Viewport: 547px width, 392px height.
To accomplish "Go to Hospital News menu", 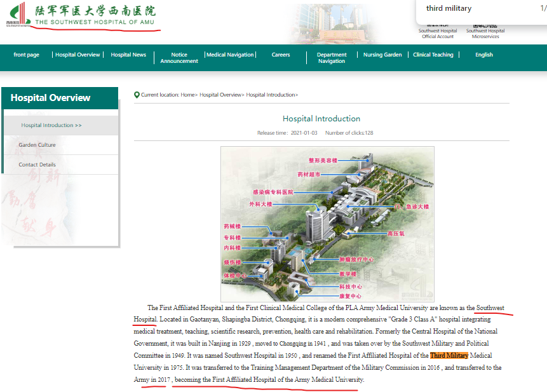I will coord(128,55).
